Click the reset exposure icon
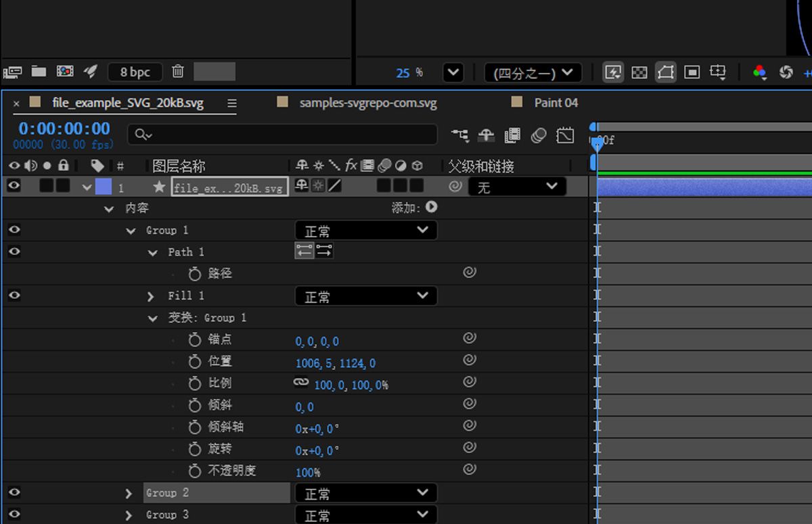Viewport: 812px width, 524px height. pyautogui.click(x=786, y=72)
